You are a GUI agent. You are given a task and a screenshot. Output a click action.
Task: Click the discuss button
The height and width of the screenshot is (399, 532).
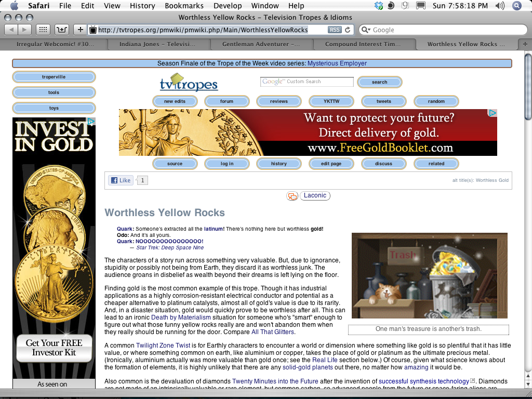point(384,164)
